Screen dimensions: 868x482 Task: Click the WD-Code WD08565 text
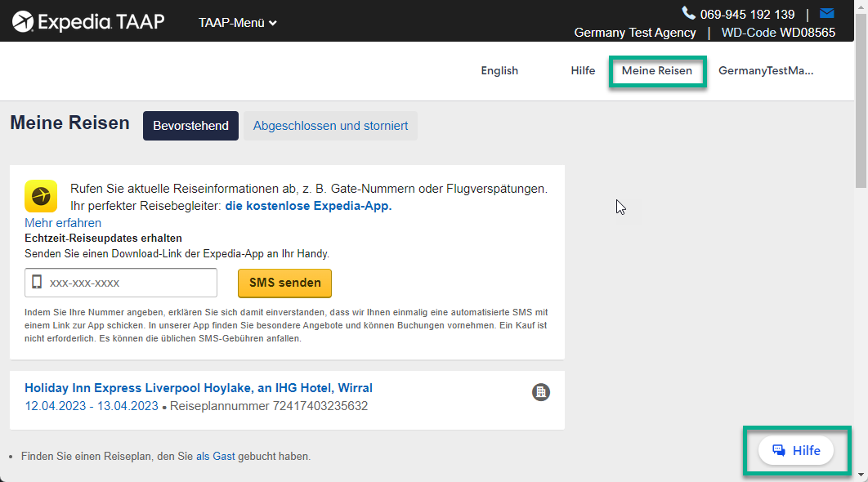tap(778, 33)
